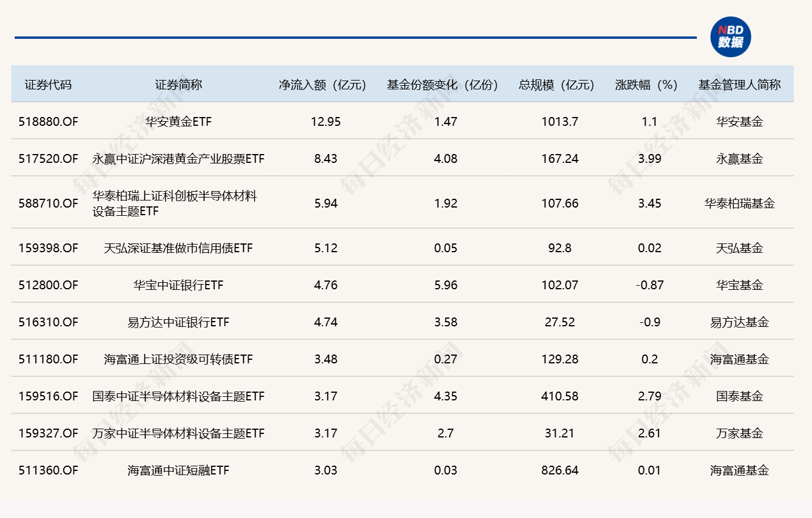Select the 海富通中证短融ETF name cell
The image size is (812, 518).
(x=178, y=470)
